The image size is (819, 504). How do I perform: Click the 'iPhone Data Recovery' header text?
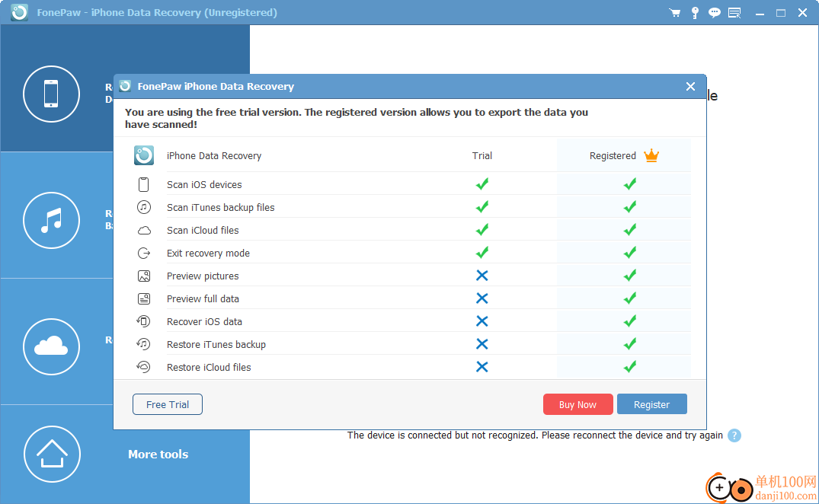click(x=214, y=155)
